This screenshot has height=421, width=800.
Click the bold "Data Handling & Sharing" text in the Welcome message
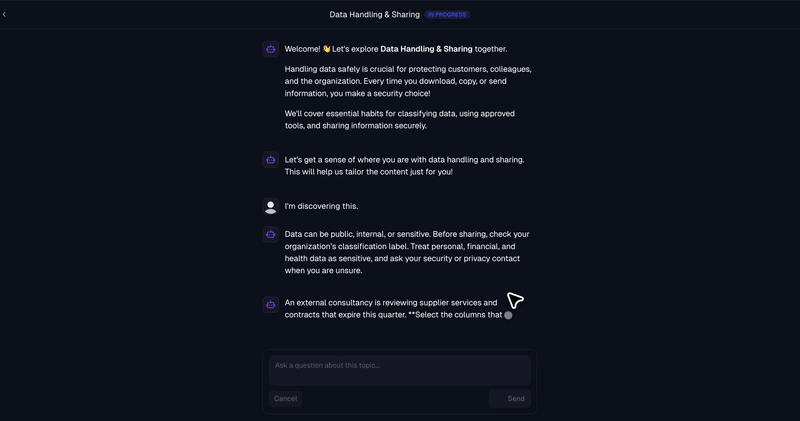427,49
